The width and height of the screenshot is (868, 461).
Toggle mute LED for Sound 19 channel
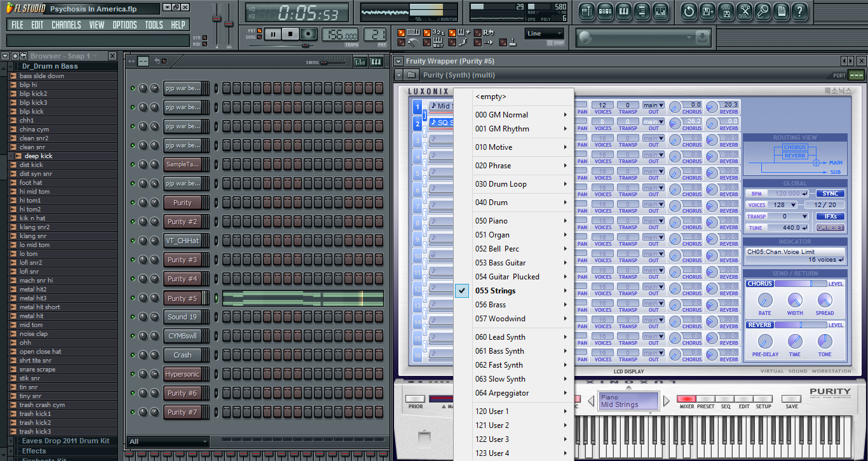tap(133, 317)
